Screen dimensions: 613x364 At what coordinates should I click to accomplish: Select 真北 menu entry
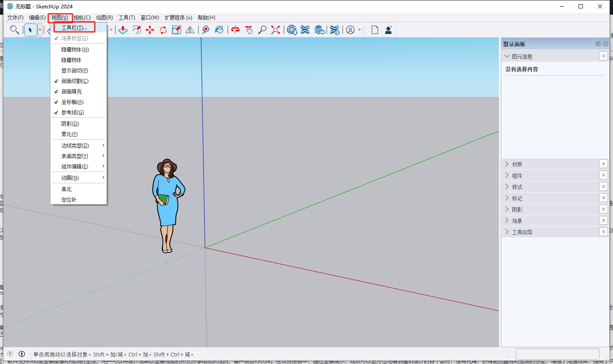coord(78,189)
